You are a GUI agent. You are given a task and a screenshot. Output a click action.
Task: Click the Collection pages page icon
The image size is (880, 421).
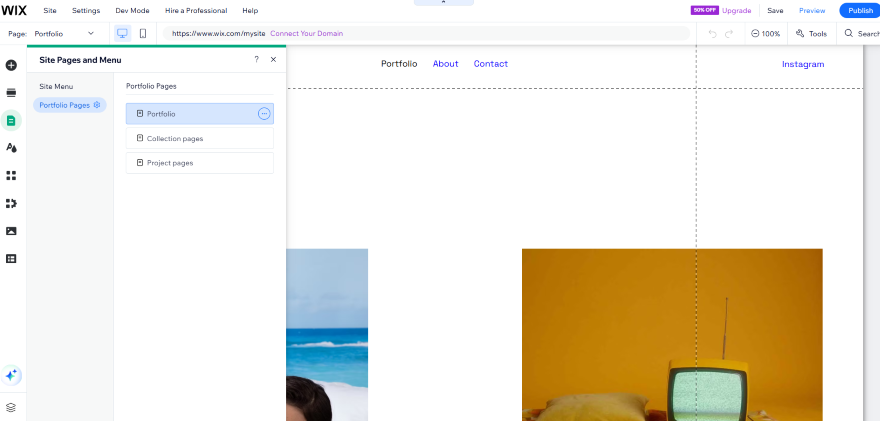pos(140,138)
